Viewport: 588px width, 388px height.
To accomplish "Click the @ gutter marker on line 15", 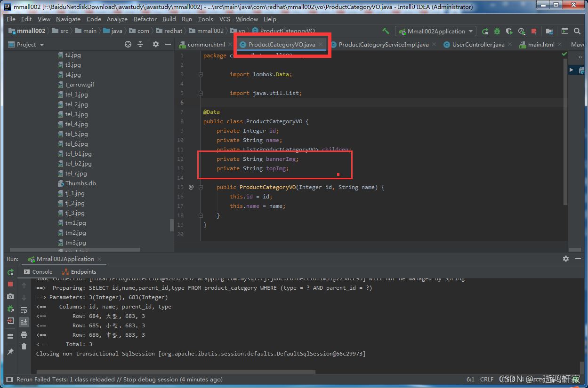I will [191, 187].
